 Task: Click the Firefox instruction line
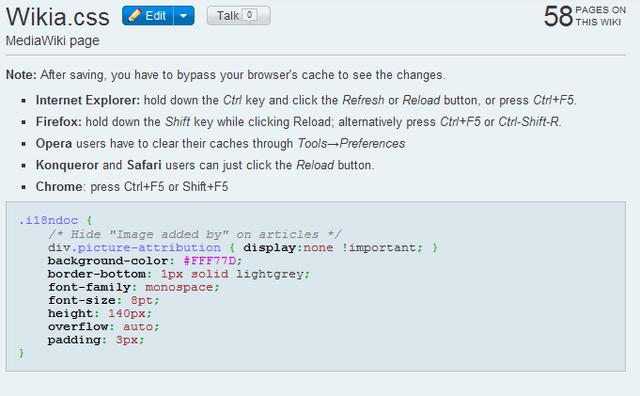(x=298, y=122)
